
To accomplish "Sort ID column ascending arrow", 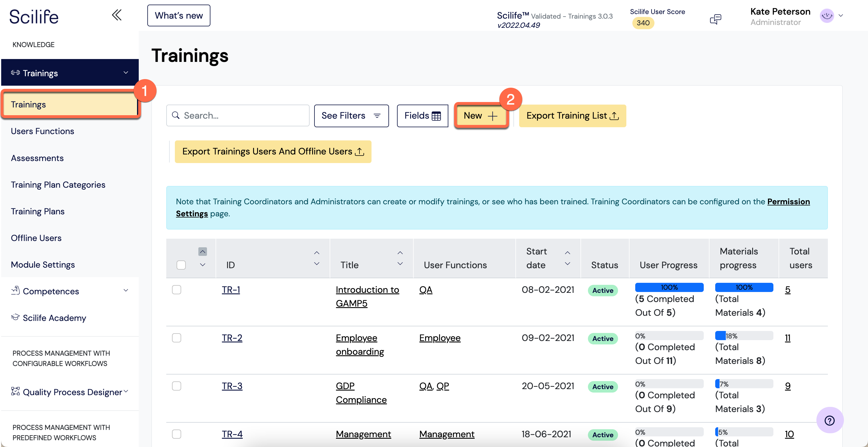I will pyautogui.click(x=316, y=253).
